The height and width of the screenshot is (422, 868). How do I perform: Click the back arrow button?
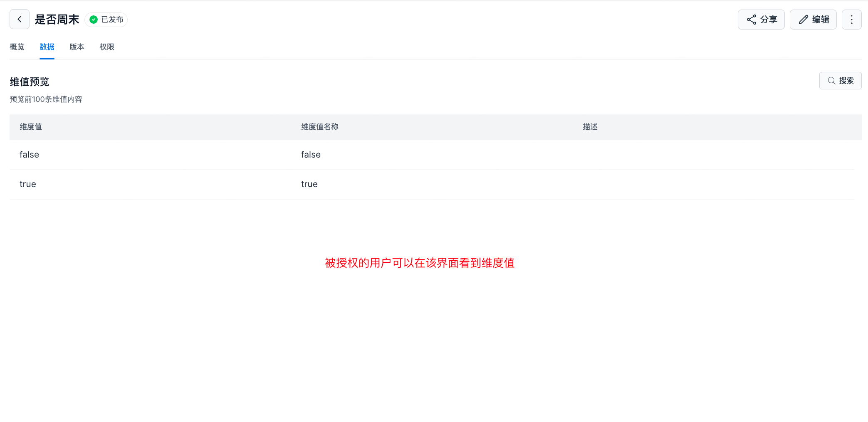point(20,19)
